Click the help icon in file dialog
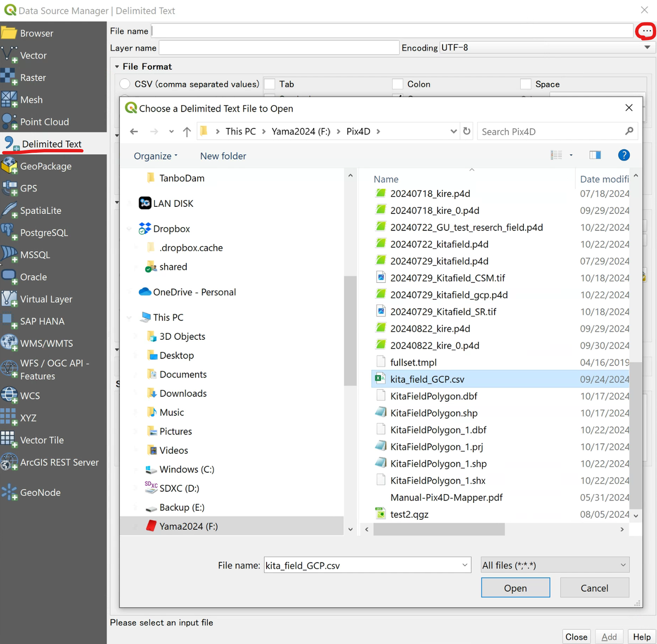This screenshot has height=644, width=657. coord(624,155)
